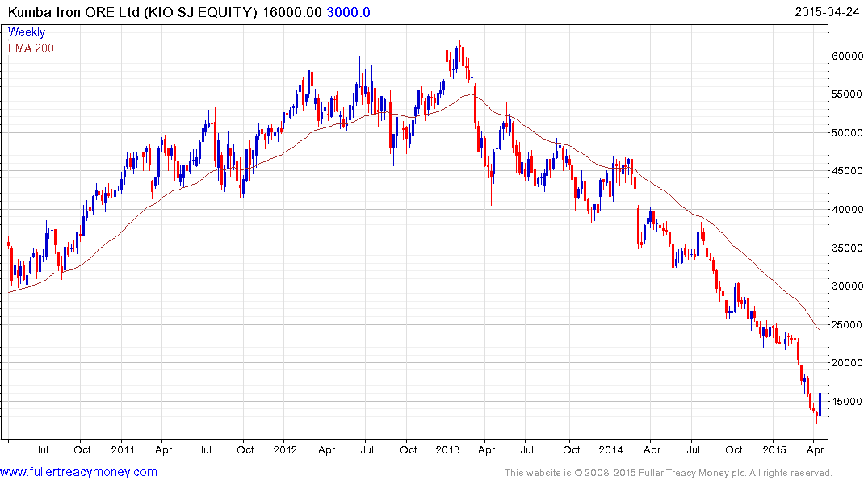Click the 45000 price axis label
The width and height of the screenshot is (868, 484).
pos(847,171)
